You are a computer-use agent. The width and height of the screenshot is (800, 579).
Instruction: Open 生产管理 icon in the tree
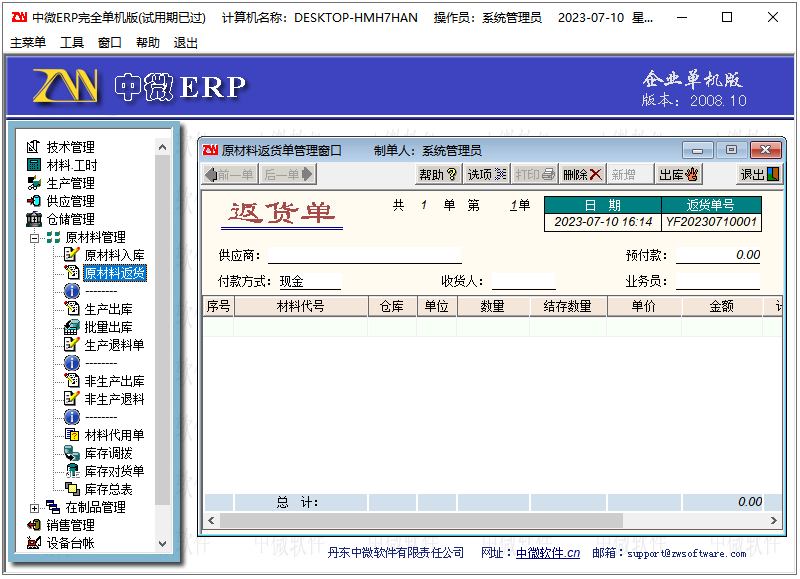pyautogui.click(x=34, y=183)
